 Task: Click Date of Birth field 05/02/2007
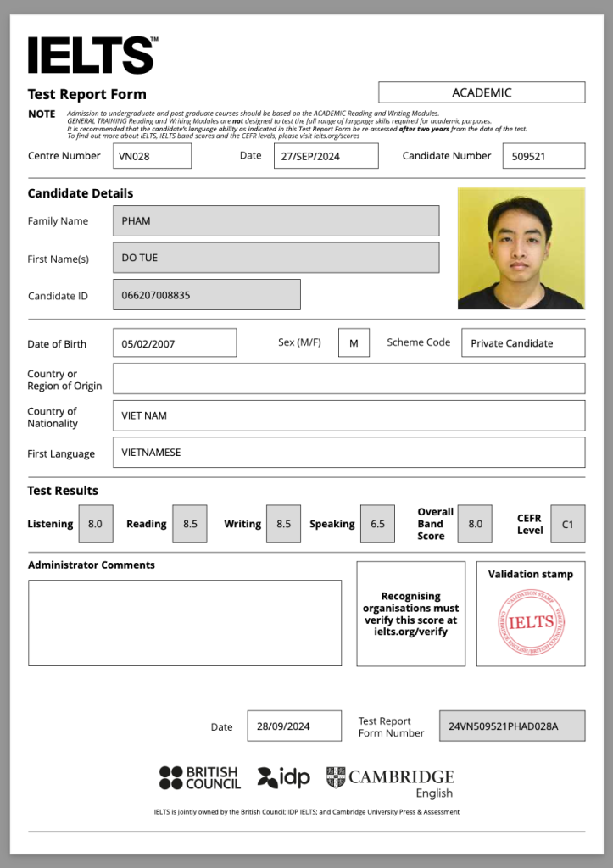click(175, 342)
